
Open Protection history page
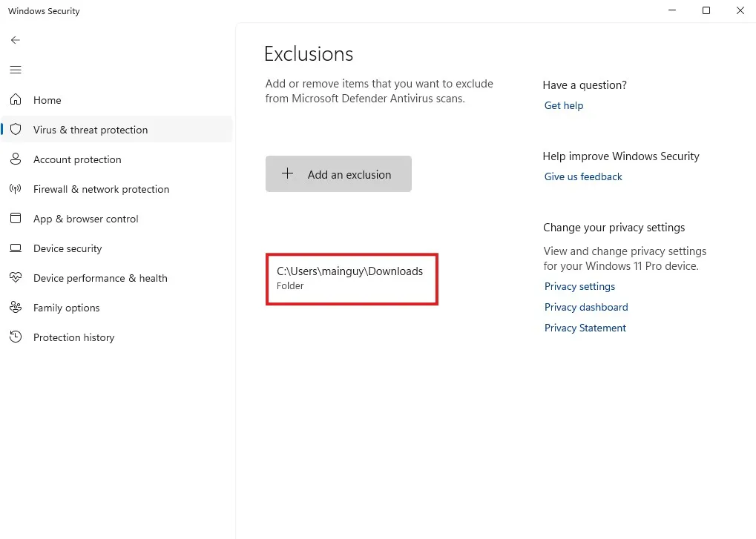pyautogui.click(x=73, y=337)
